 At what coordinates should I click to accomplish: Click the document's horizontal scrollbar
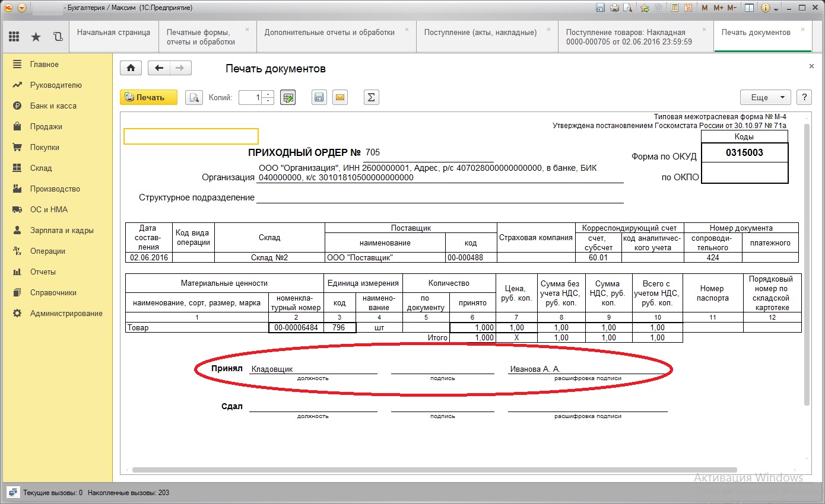pos(434,470)
